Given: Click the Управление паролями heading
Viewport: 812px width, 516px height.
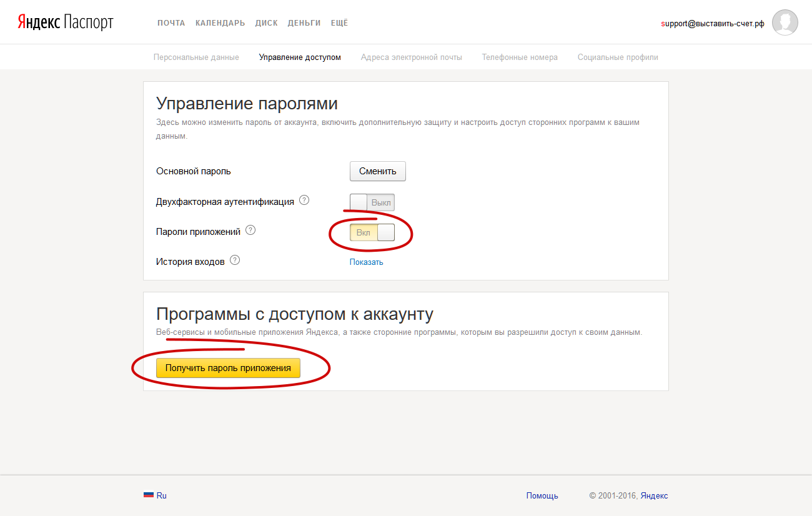Looking at the screenshot, I should [x=247, y=103].
